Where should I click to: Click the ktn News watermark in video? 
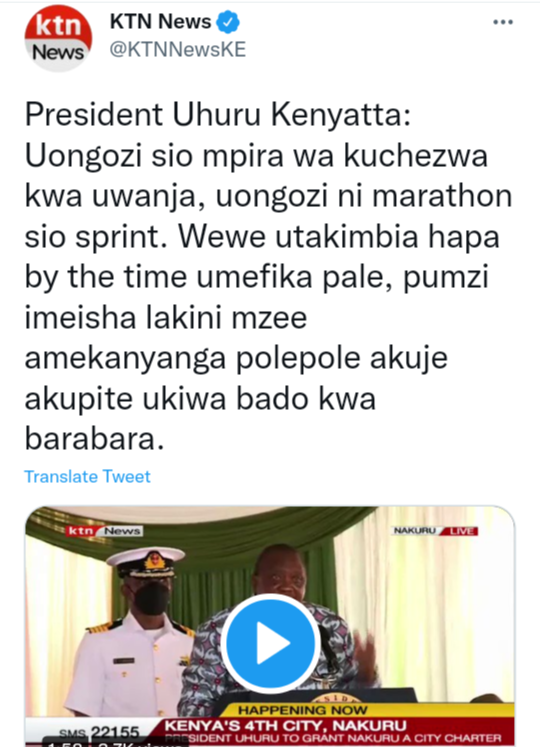[x=104, y=531]
